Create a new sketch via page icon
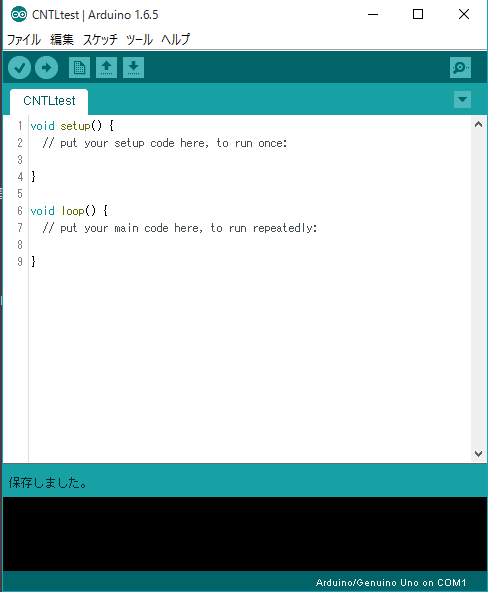The image size is (488, 592). pyautogui.click(x=79, y=68)
